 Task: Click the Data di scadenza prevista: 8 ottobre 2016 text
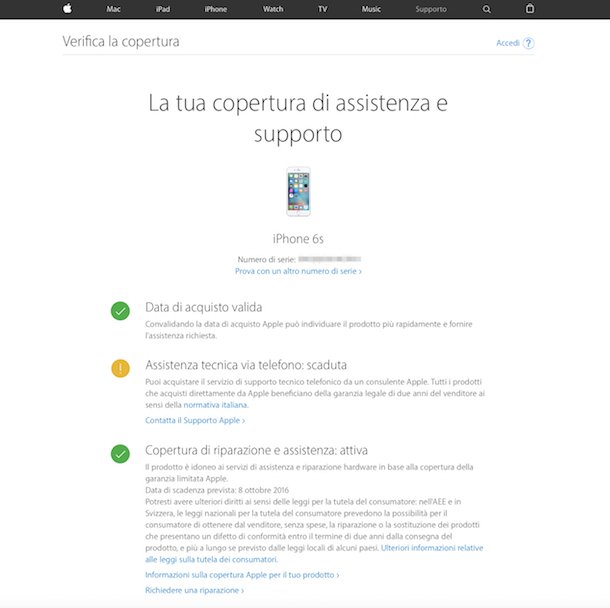point(217,490)
